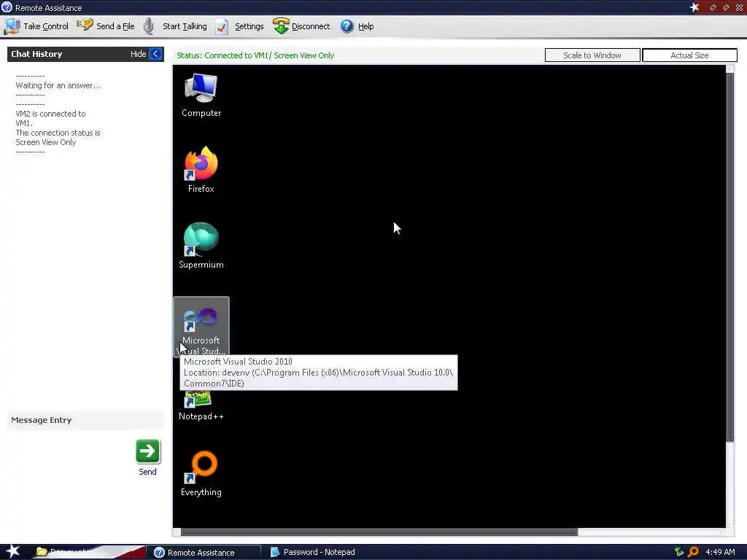This screenshot has width=747, height=560.
Task: Open Help in the toolbar
Action: (357, 26)
